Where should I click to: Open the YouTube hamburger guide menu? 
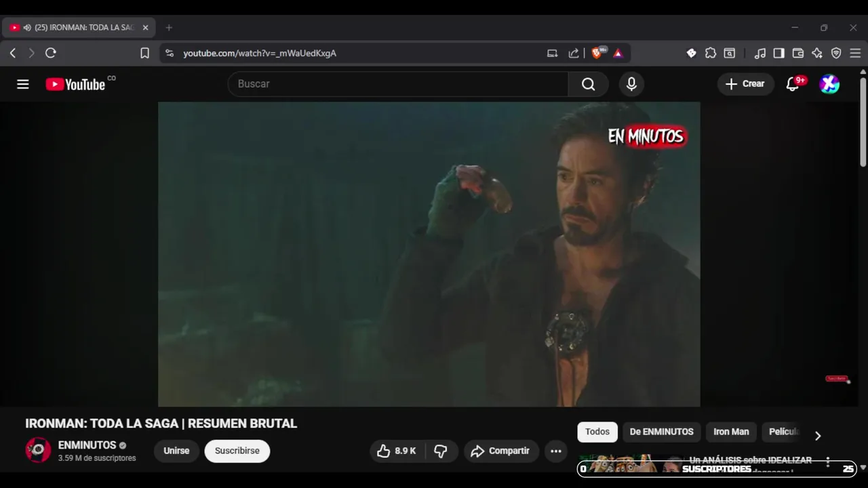(23, 84)
